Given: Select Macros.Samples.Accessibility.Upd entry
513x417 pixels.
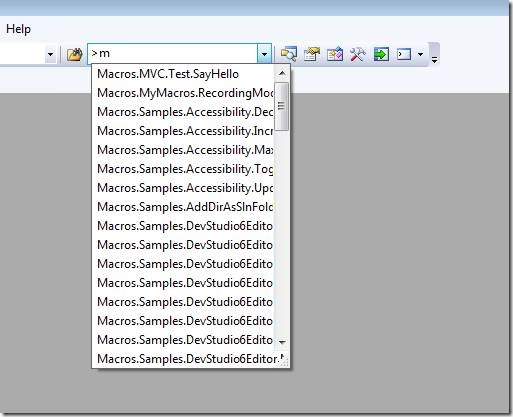Looking at the screenshot, I should [x=183, y=188].
